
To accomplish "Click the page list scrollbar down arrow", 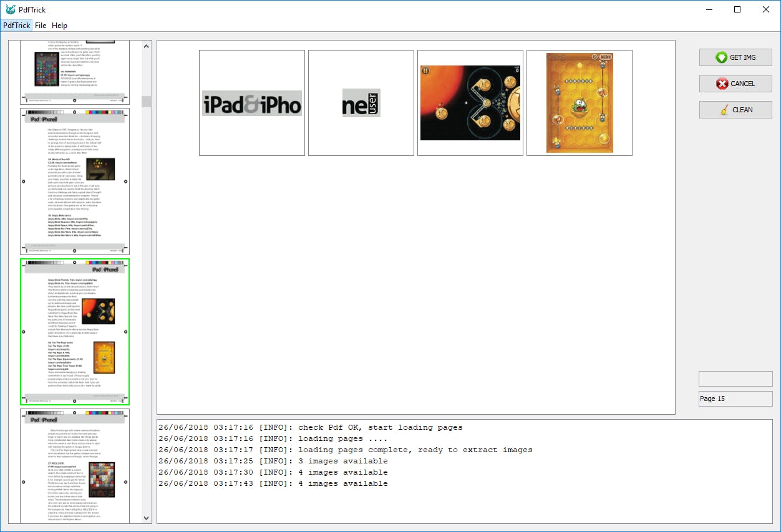I will coord(147,518).
